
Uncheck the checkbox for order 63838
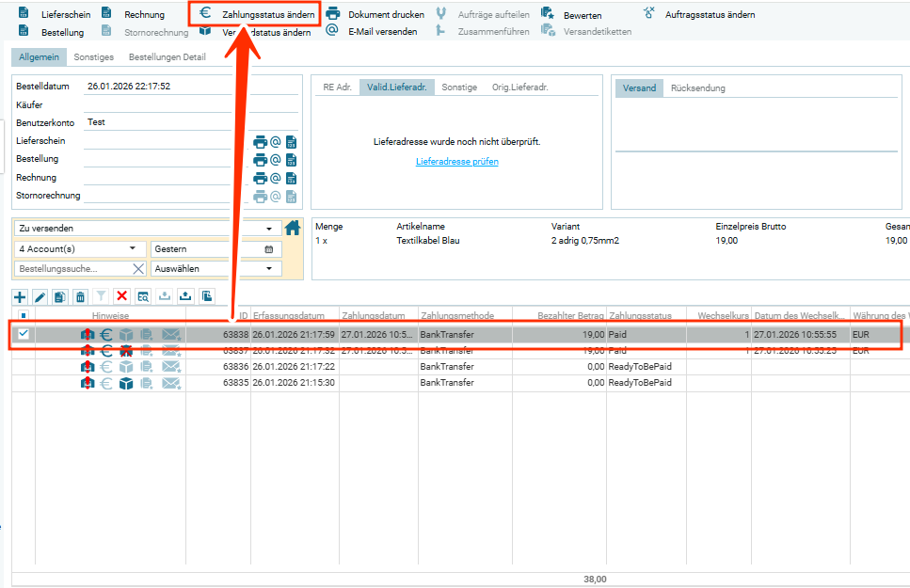(x=24, y=334)
